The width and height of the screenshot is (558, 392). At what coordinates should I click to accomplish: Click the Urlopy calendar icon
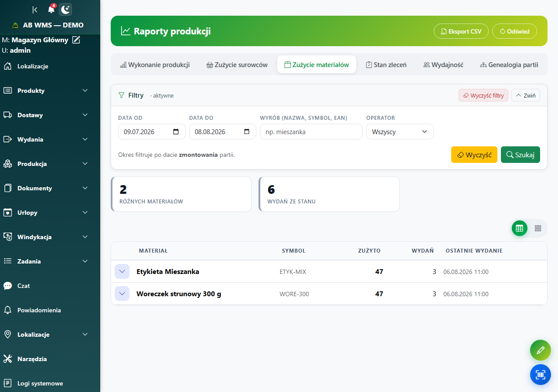[7, 213]
